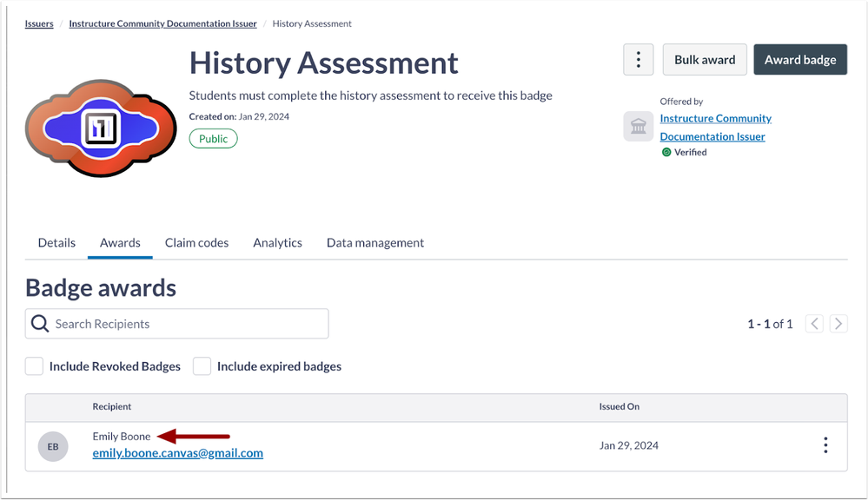868x500 pixels.
Task: Click the Award badge button
Action: tap(800, 60)
